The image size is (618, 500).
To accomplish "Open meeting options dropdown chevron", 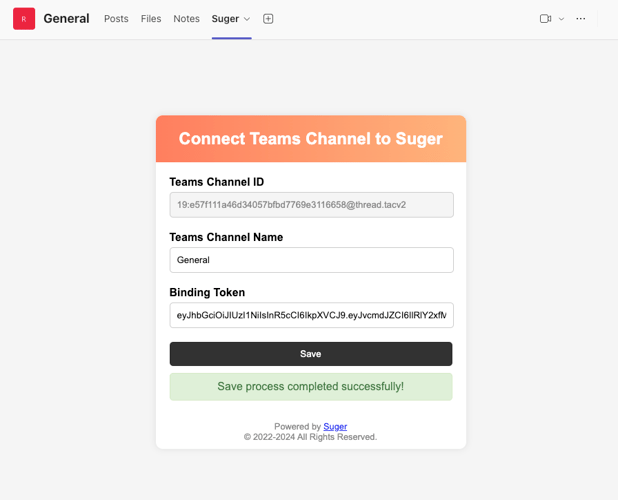I will (561, 19).
